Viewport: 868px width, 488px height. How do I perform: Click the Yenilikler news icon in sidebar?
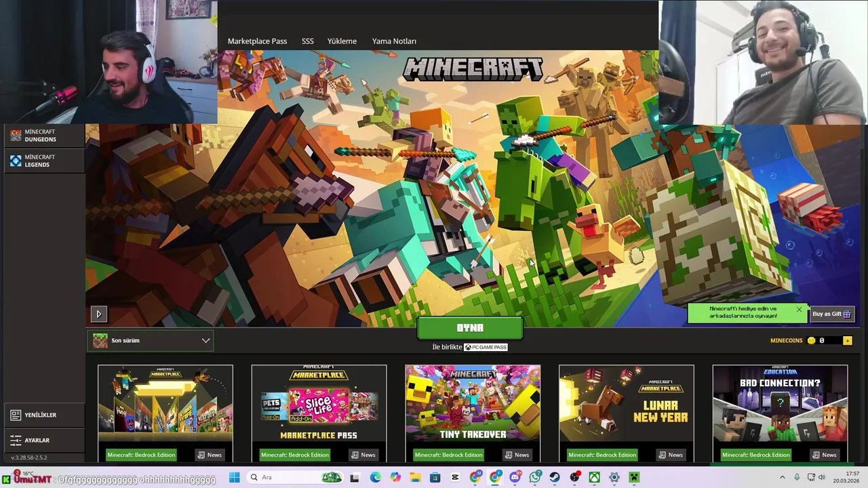pos(16,415)
